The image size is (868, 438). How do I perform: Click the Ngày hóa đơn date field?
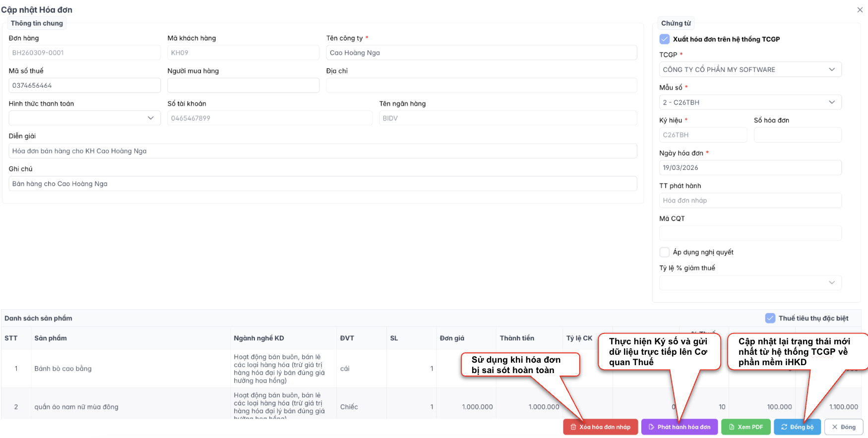(750, 168)
